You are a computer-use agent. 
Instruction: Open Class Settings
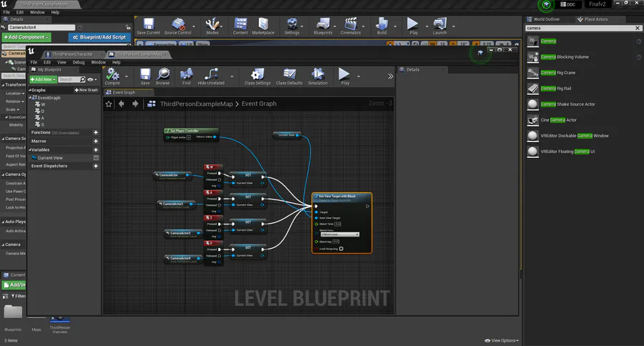pyautogui.click(x=258, y=76)
